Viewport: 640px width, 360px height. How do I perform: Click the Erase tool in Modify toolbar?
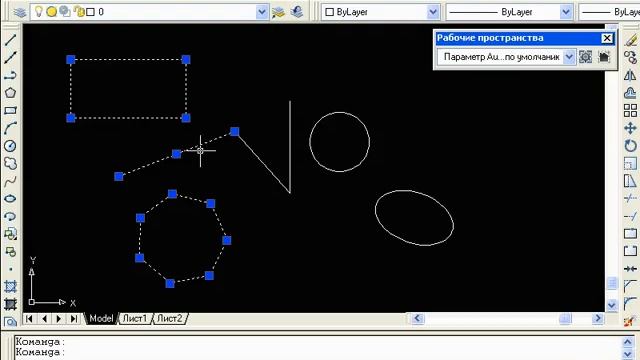[x=630, y=40]
